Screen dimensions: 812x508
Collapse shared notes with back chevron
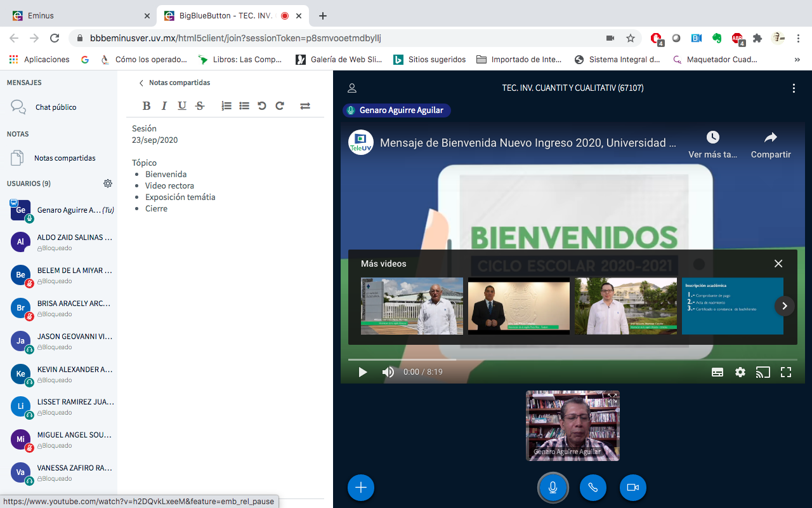click(141, 83)
